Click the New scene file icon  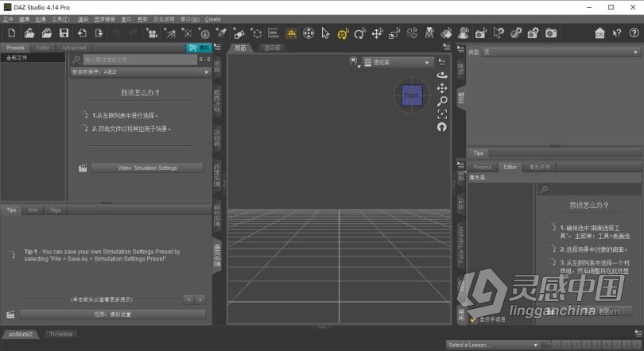coord(12,33)
